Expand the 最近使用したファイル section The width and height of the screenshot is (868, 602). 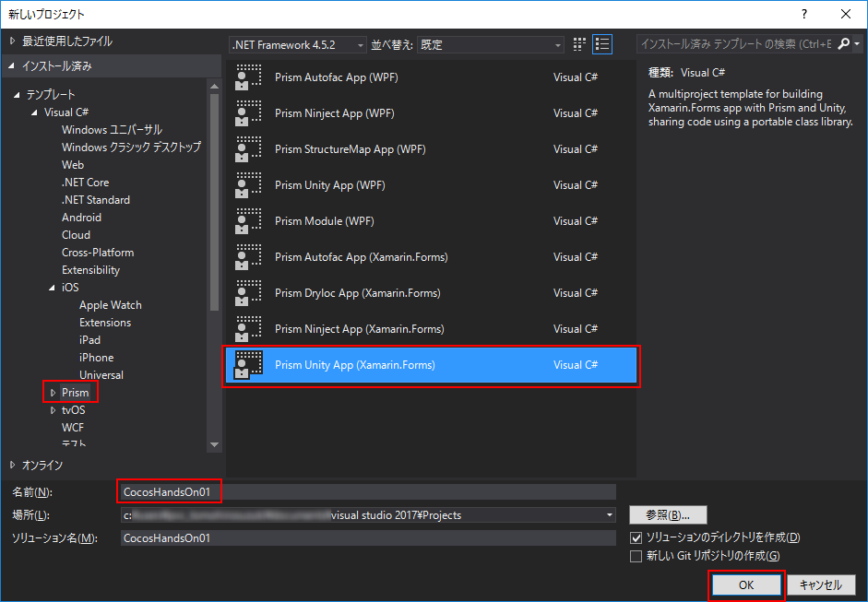[x=12, y=41]
